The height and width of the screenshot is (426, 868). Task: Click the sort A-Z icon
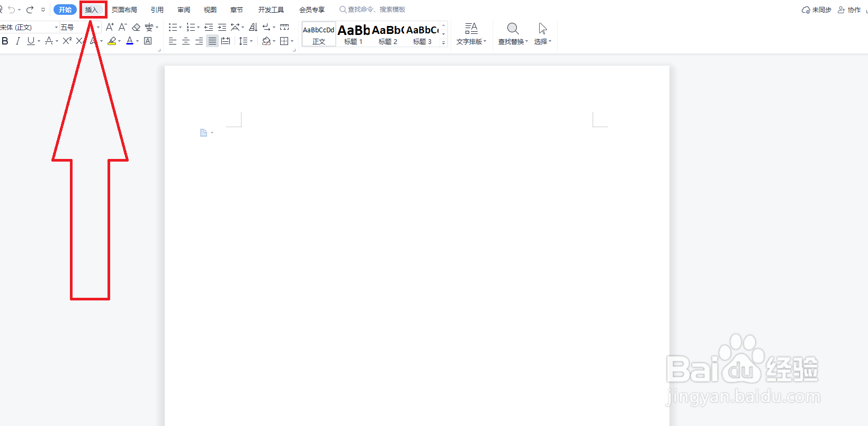253,27
